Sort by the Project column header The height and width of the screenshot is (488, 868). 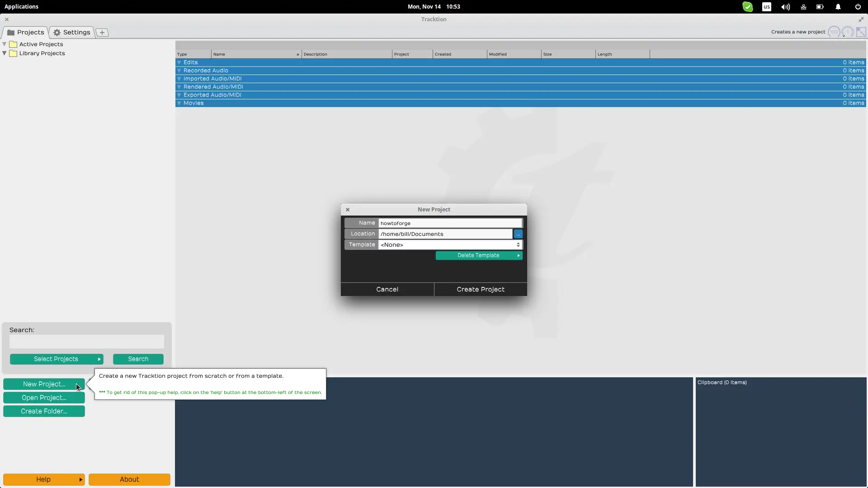pyautogui.click(x=412, y=54)
